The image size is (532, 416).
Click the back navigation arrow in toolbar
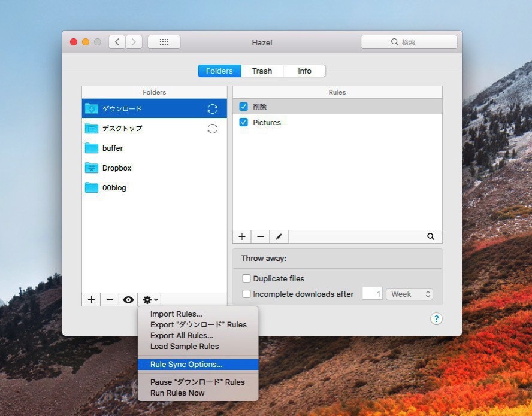[x=117, y=42]
